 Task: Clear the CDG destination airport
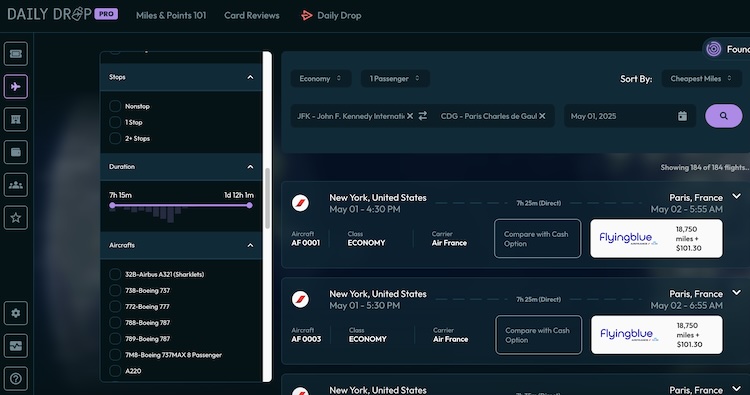(x=542, y=116)
